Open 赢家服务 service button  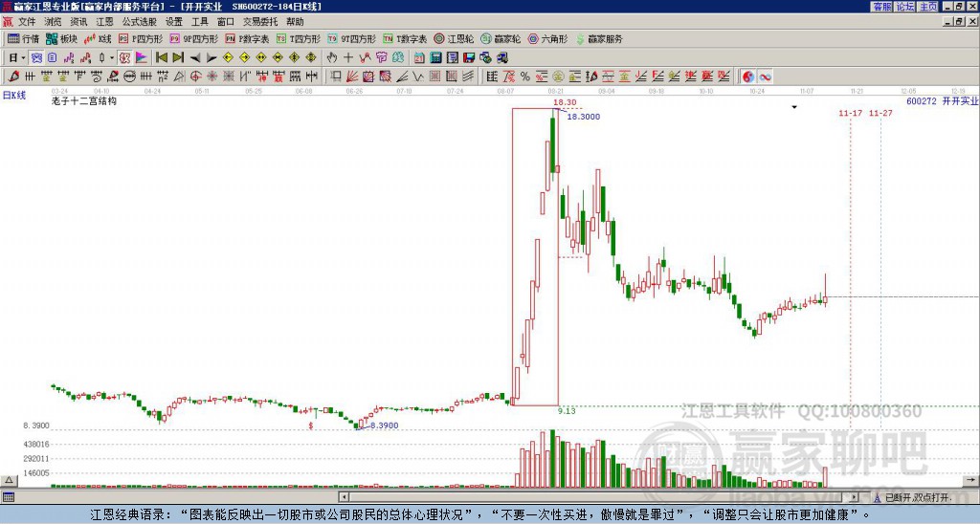599,38
